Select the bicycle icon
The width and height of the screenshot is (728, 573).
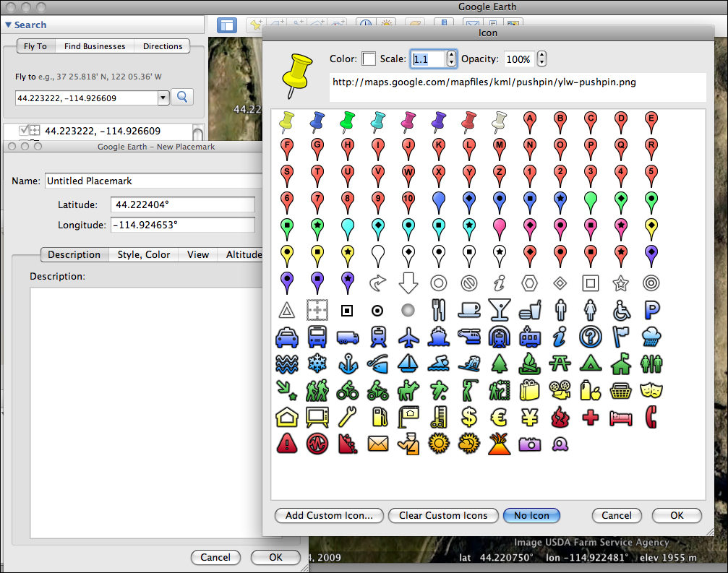click(347, 390)
